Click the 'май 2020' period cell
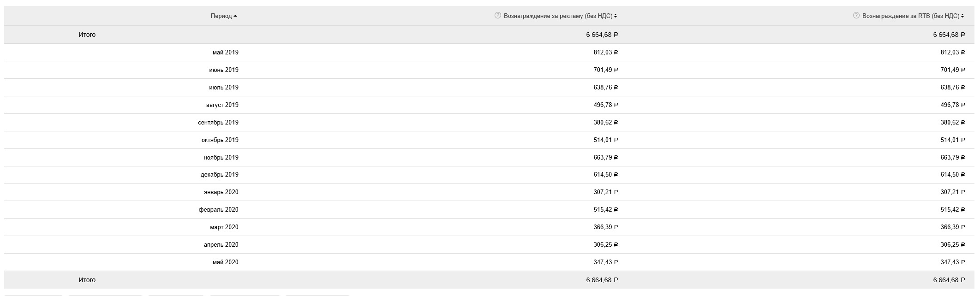Screen dimensions: 980x296 pyautogui.click(x=225, y=262)
